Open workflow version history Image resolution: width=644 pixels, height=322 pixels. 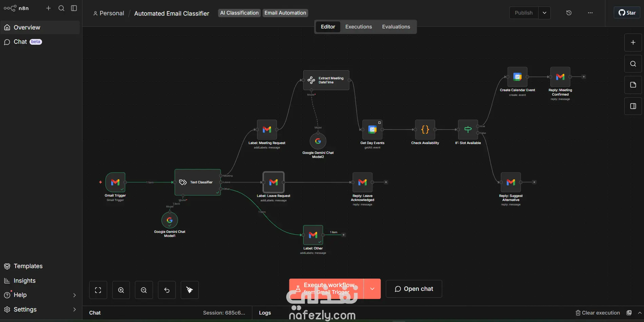pyautogui.click(x=569, y=13)
